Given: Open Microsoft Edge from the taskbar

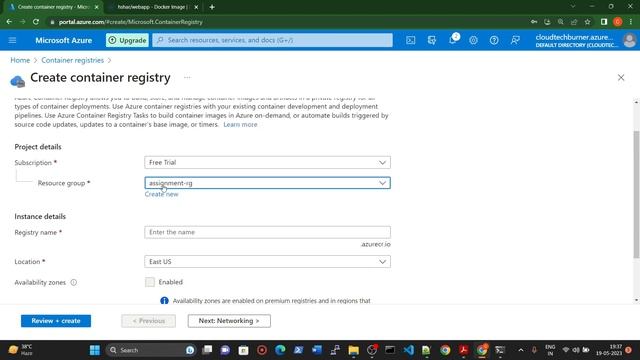Looking at the screenshot, I should [280, 350].
